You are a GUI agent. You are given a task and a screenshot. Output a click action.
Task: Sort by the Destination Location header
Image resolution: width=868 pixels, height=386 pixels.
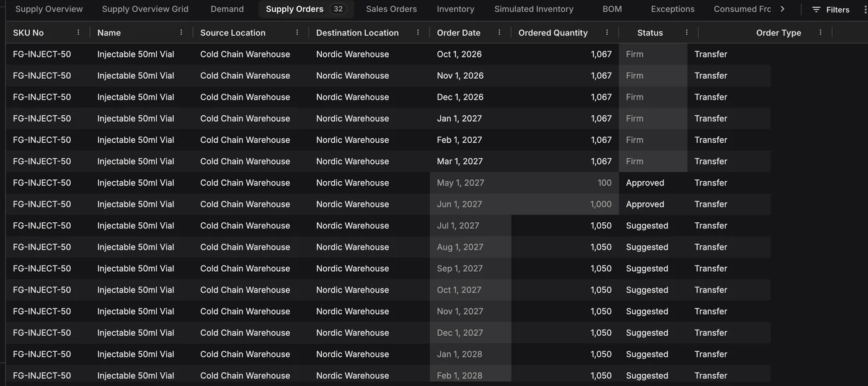click(x=357, y=32)
